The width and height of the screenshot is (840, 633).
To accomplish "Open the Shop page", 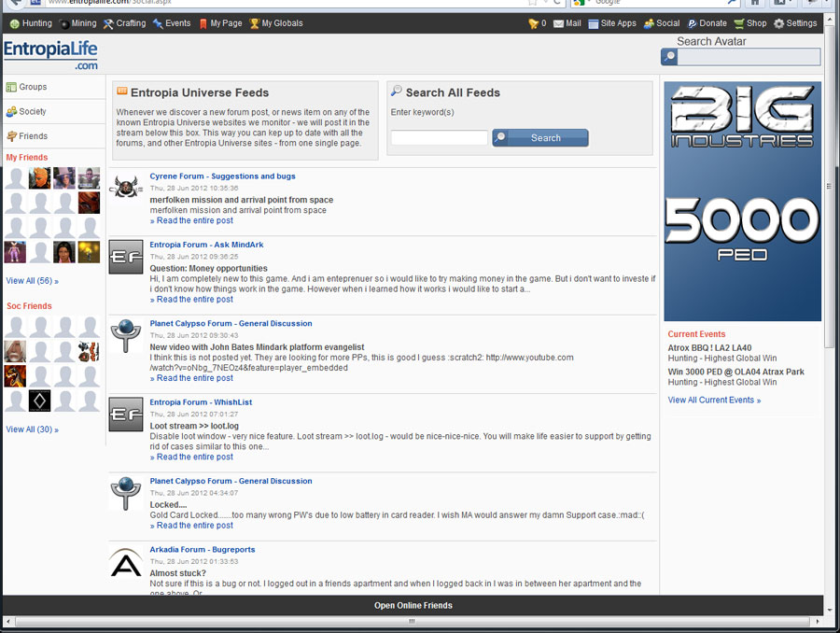I will point(750,23).
